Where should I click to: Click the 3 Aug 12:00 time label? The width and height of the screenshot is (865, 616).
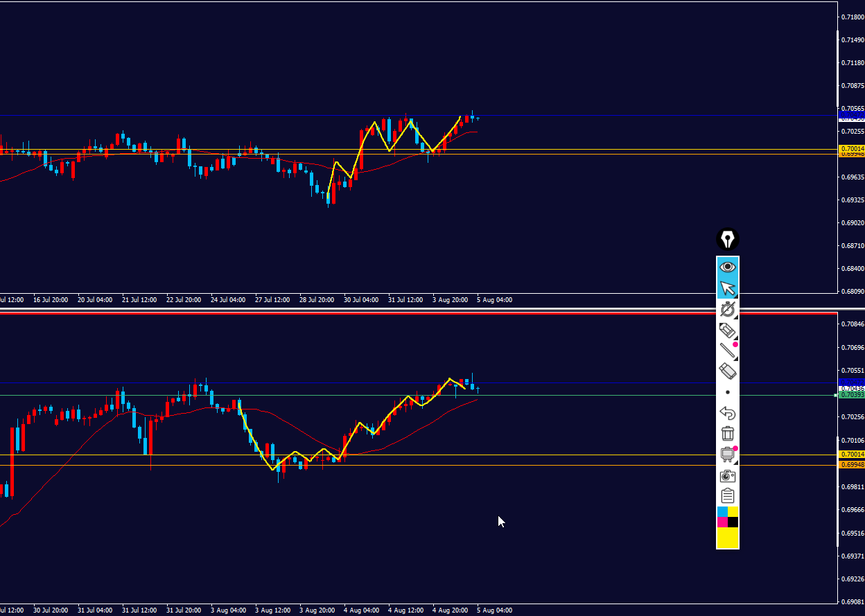(272, 610)
